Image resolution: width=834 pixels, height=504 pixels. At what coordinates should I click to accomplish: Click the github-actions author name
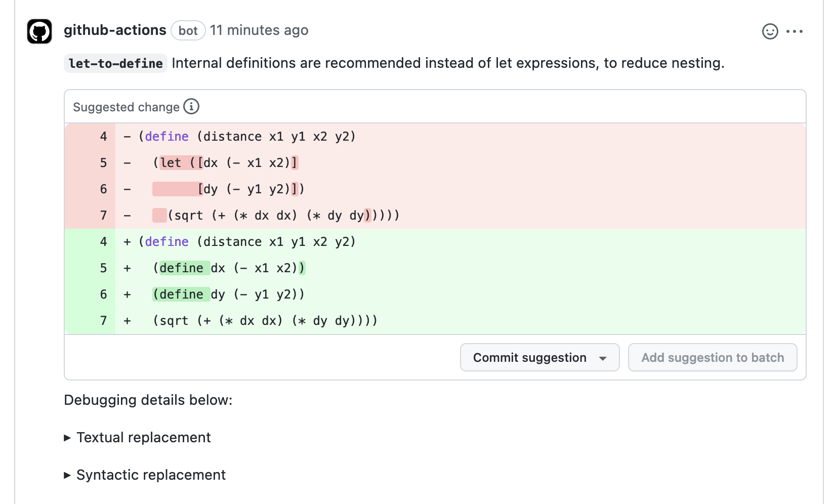tap(115, 30)
